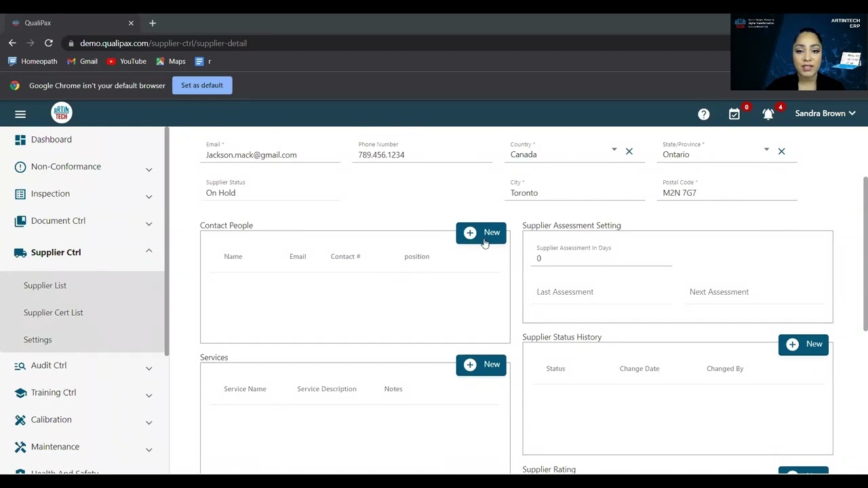
Task: Click the Training Ctrl graduation cap icon
Action: coord(20,392)
